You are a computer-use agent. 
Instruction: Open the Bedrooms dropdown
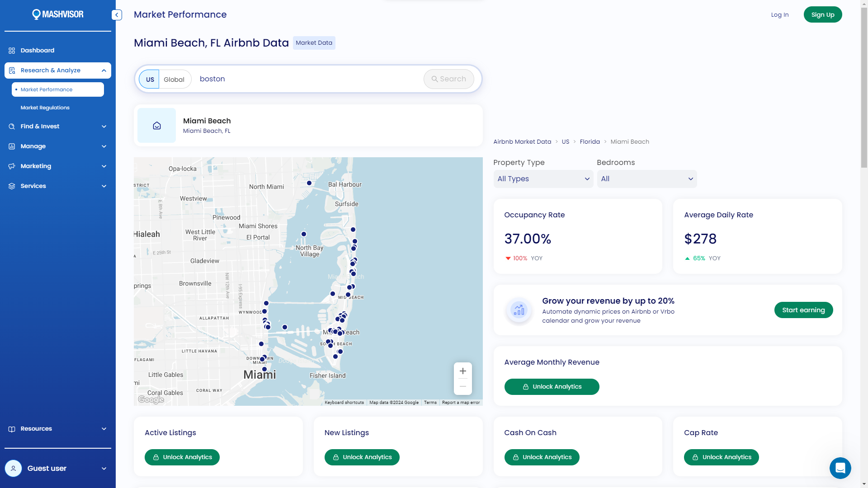pyautogui.click(x=646, y=179)
